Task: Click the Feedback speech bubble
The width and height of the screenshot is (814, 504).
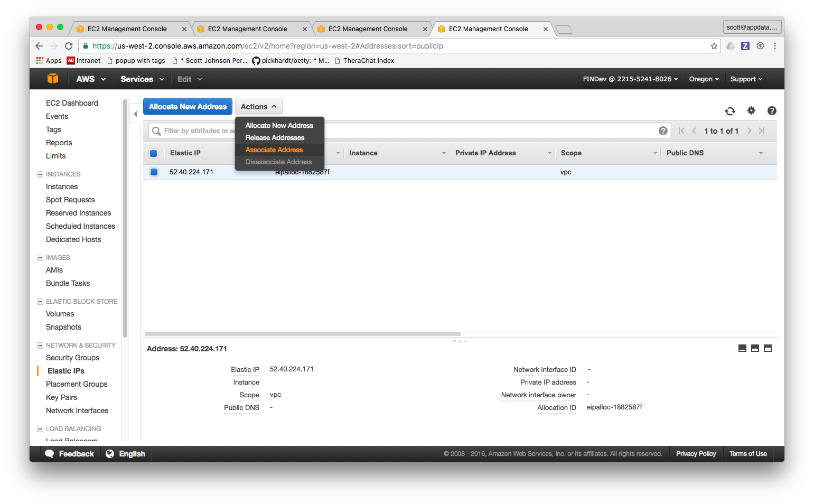Action: coord(50,454)
